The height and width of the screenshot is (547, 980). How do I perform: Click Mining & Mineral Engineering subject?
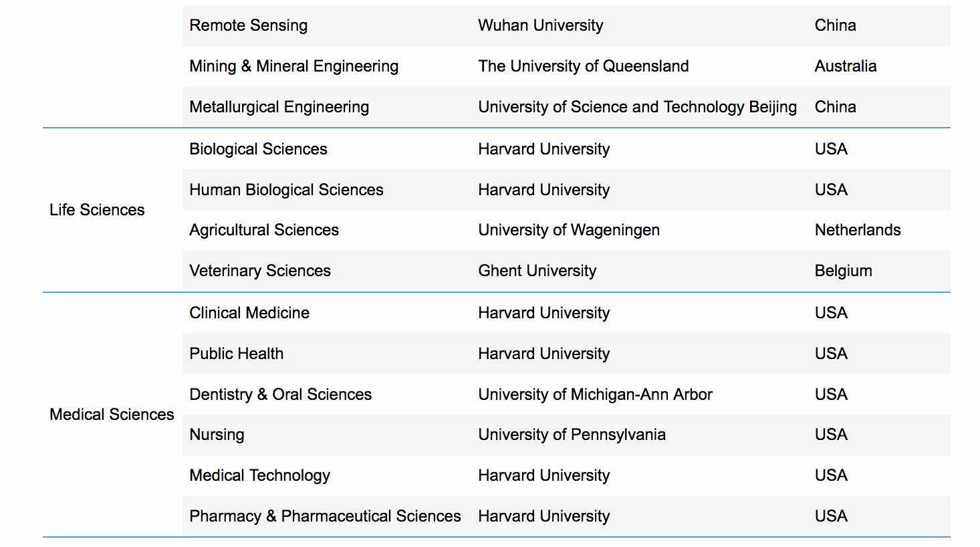pos(294,66)
